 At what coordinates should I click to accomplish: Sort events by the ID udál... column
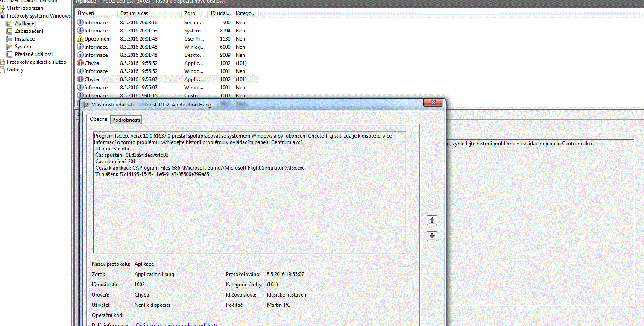point(221,13)
